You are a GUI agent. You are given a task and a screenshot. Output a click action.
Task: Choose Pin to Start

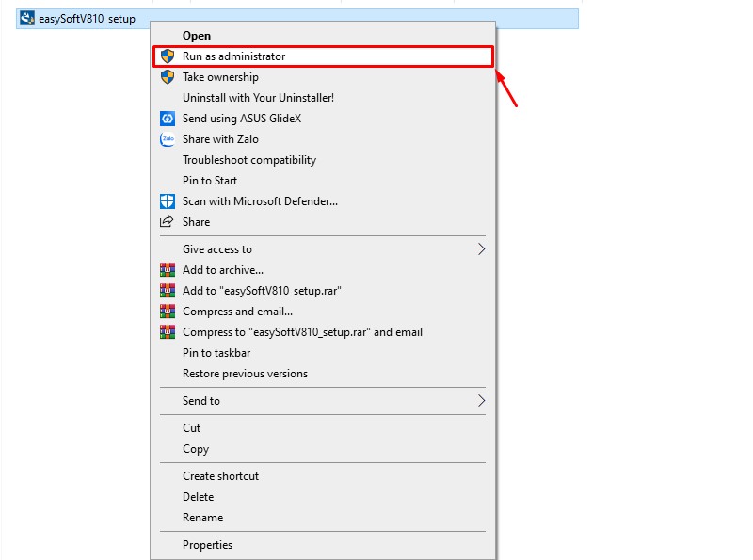(x=323, y=180)
